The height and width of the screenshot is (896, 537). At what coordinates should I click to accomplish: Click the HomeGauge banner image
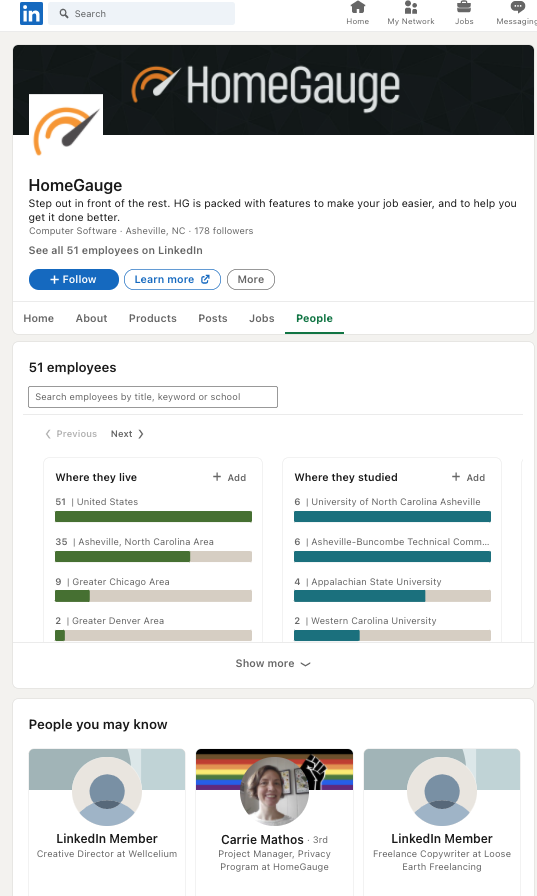(x=273, y=90)
